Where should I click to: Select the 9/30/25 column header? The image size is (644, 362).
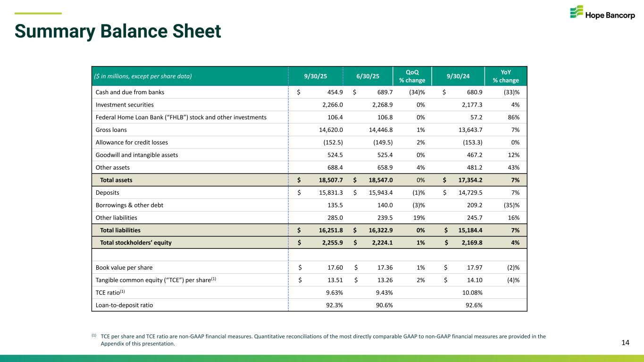(x=316, y=76)
